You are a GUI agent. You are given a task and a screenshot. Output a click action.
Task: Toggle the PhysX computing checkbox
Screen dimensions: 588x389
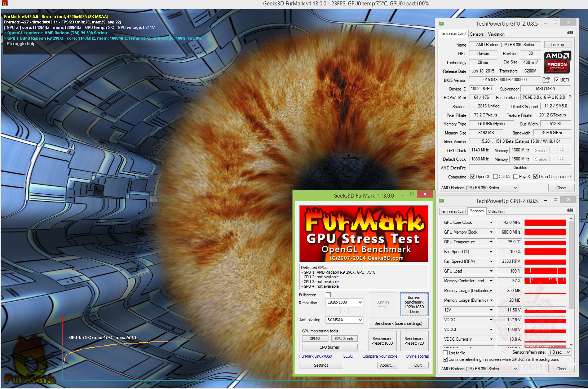click(516, 177)
